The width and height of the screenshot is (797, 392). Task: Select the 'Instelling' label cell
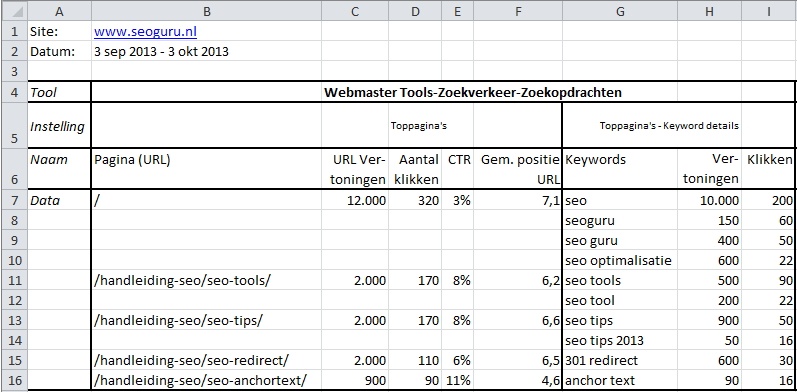click(x=59, y=126)
